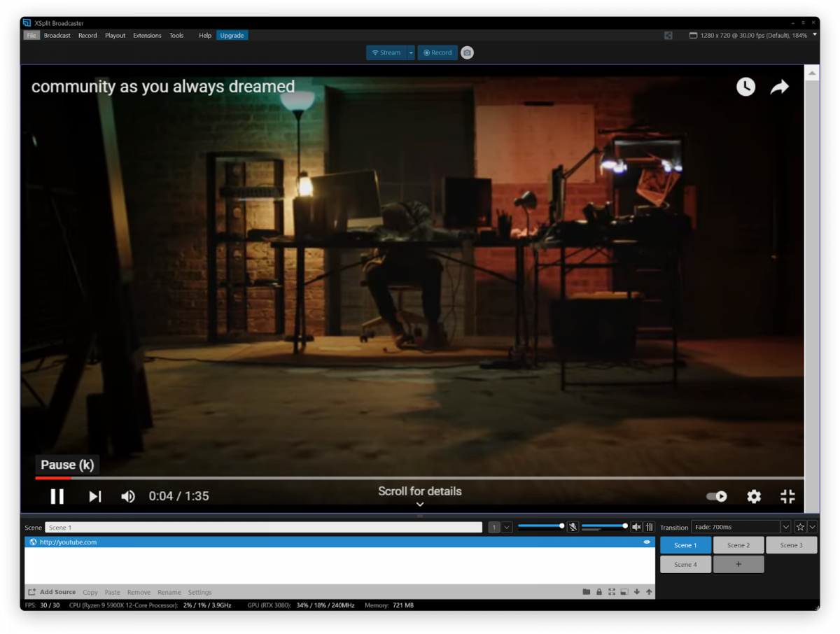Add a new scene with plus button
840x634 pixels.
coord(738,564)
